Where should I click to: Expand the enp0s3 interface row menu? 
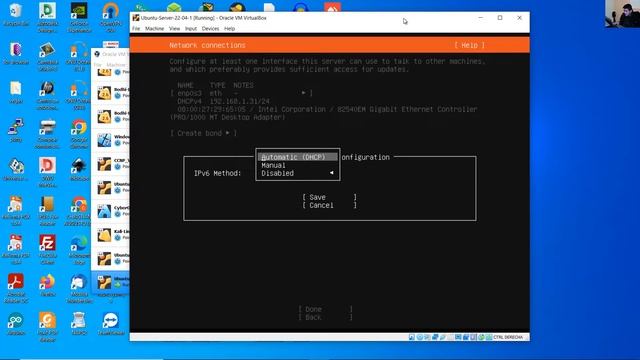[x=242, y=93]
